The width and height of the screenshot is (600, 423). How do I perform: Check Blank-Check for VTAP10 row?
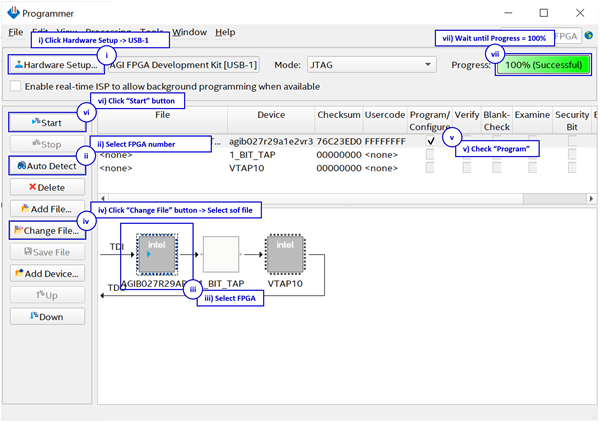pos(497,168)
